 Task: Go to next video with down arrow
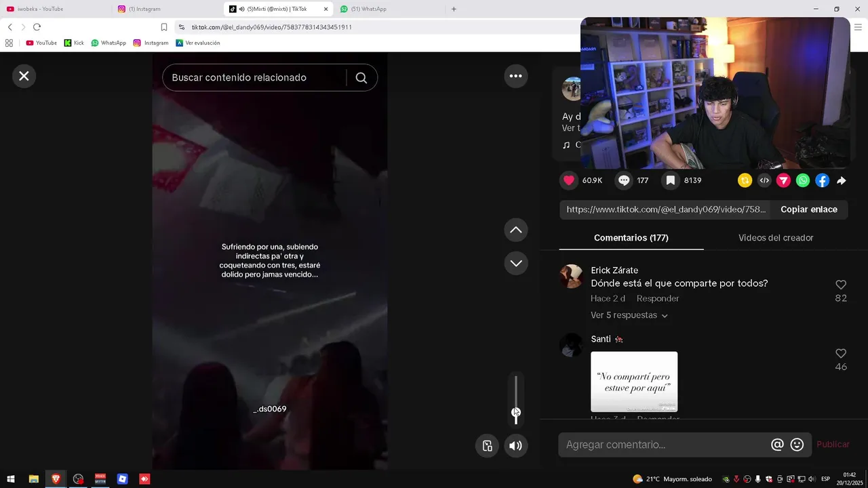point(516,263)
